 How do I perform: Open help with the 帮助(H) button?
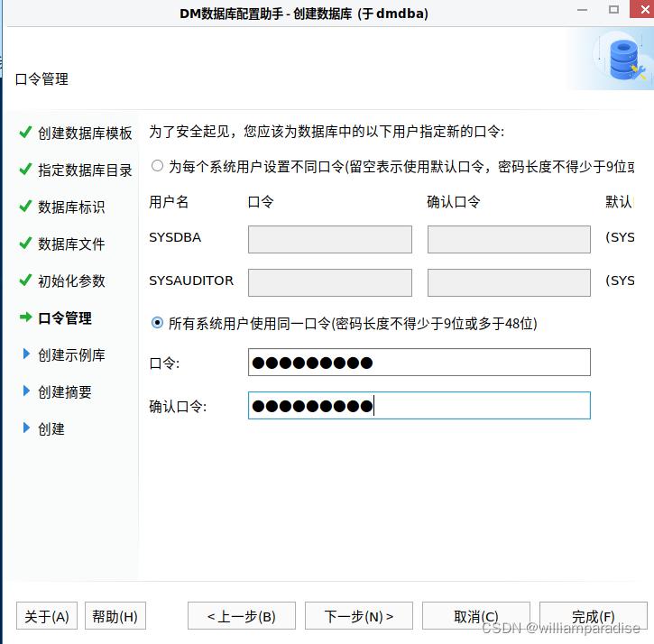(x=115, y=616)
